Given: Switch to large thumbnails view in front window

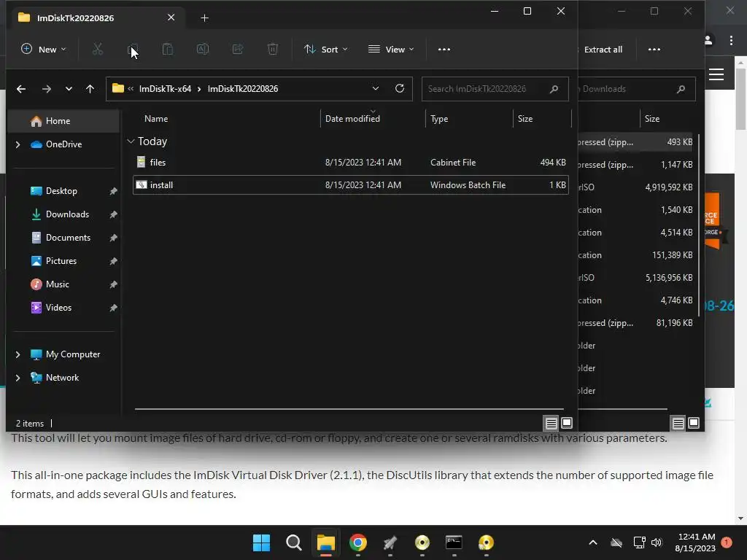Looking at the screenshot, I should point(567,423).
